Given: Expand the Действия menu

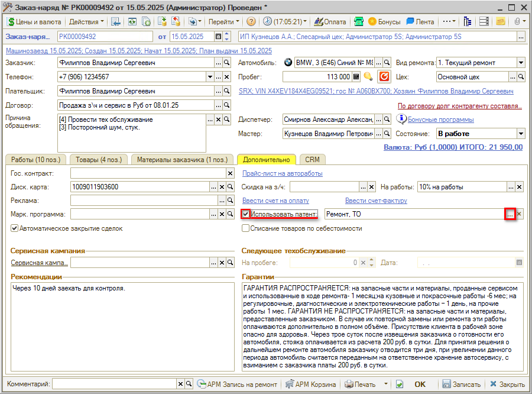Looking at the screenshot, I should (x=86, y=21).
